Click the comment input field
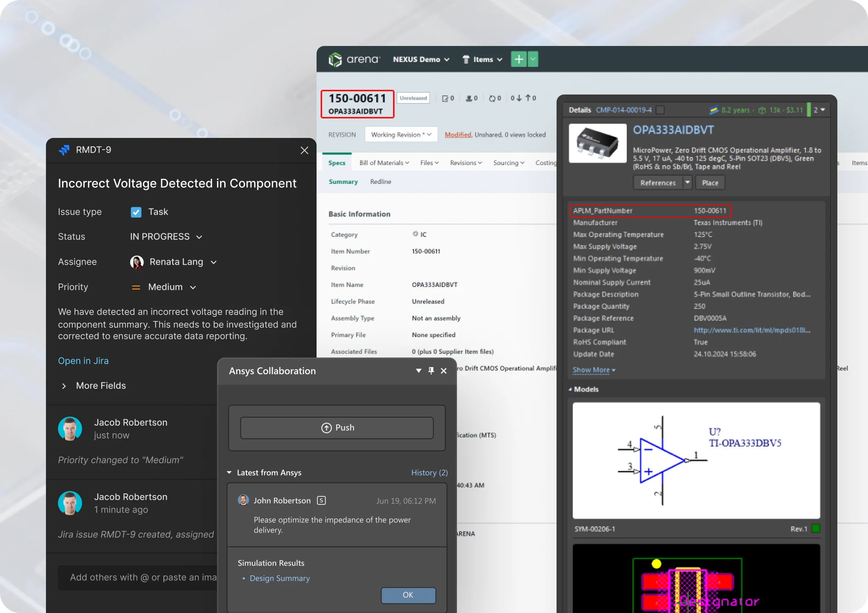The image size is (868, 613). click(x=138, y=577)
